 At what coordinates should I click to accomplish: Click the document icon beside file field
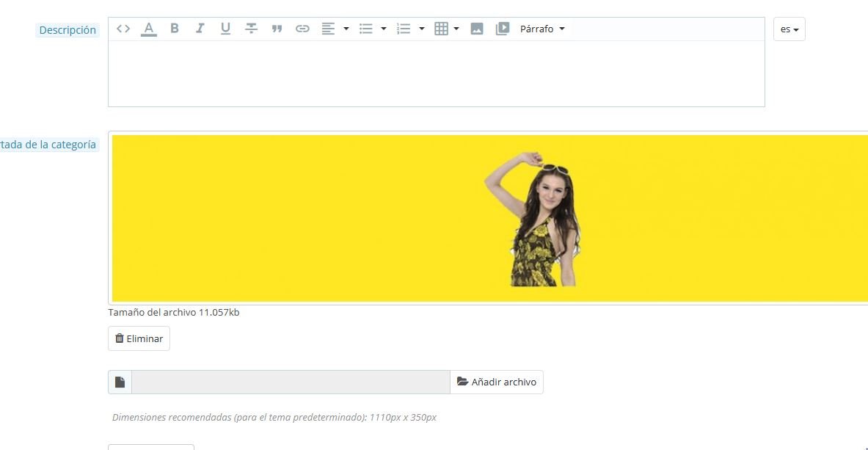click(x=120, y=382)
